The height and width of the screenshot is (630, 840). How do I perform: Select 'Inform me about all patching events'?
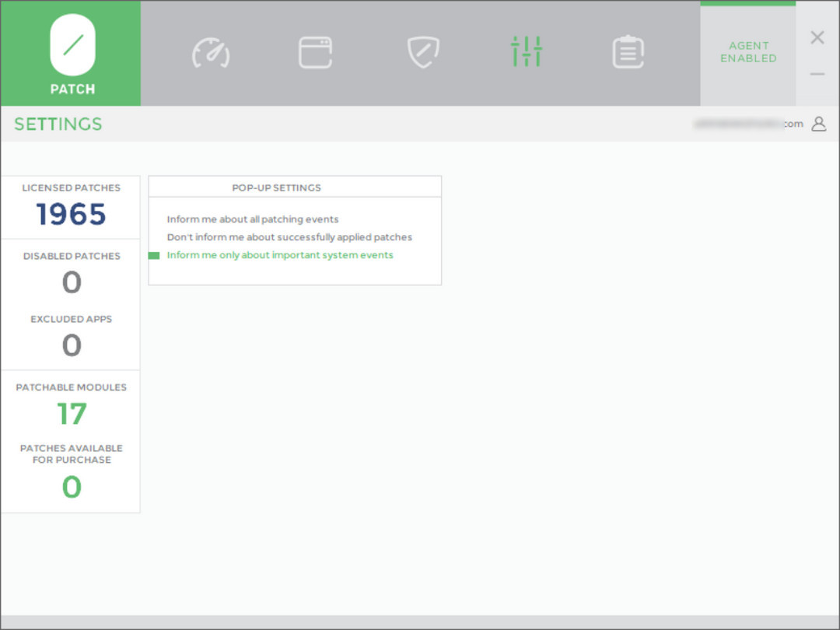pos(253,219)
